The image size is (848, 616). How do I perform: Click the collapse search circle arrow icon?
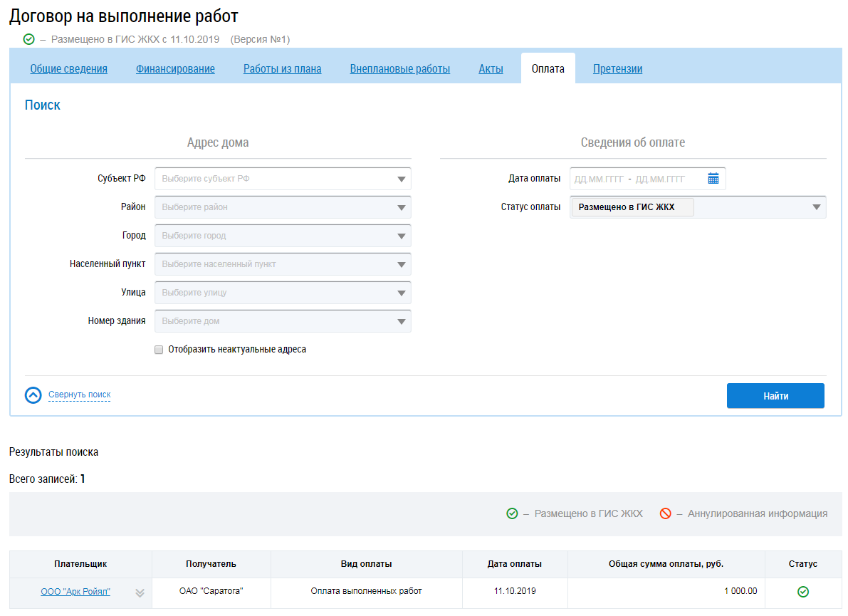tap(33, 395)
